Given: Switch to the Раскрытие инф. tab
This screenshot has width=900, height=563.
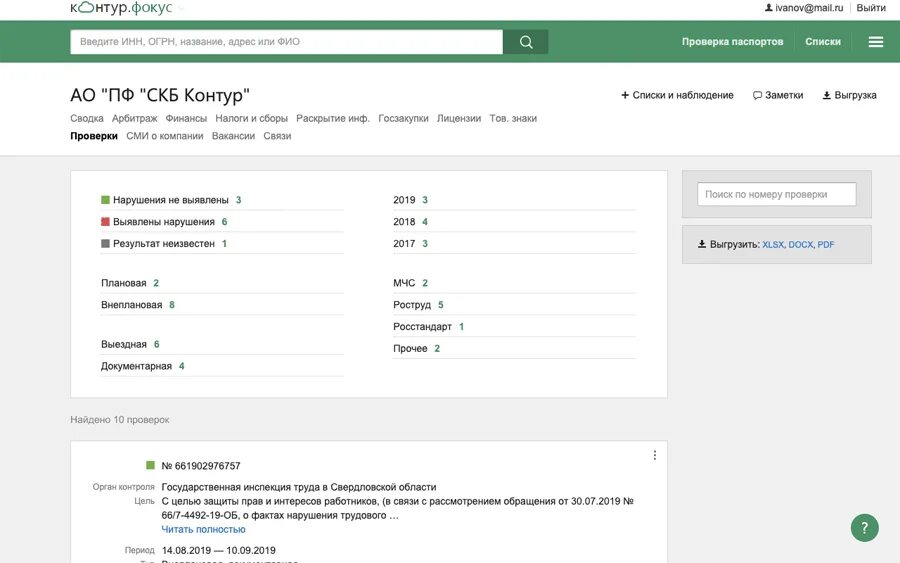Looking at the screenshot, I should coord(333,118).
